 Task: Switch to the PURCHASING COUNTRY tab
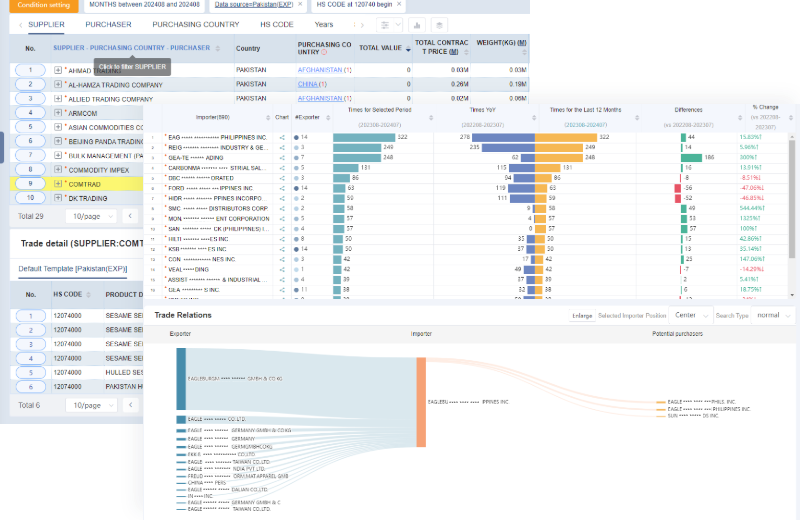[x=195, y=24]
